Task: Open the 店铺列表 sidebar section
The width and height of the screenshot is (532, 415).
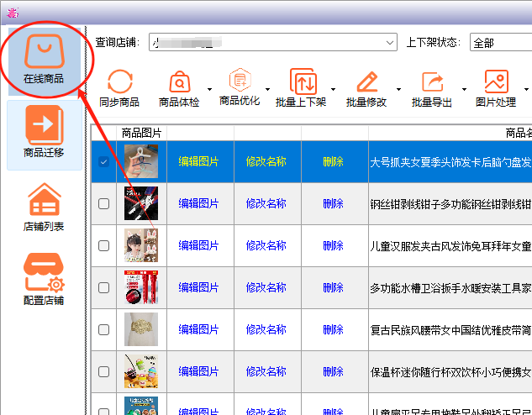Action: click(44, 207)
